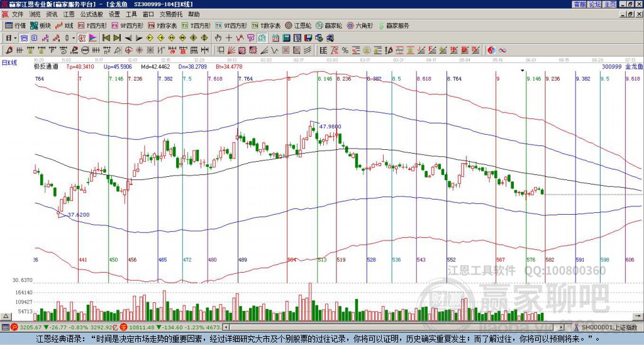The height and width of the screenshot is (345, 644).
Task: Open the 交易委托 menu
Action: pyautogui.click(x=171, y=14)
